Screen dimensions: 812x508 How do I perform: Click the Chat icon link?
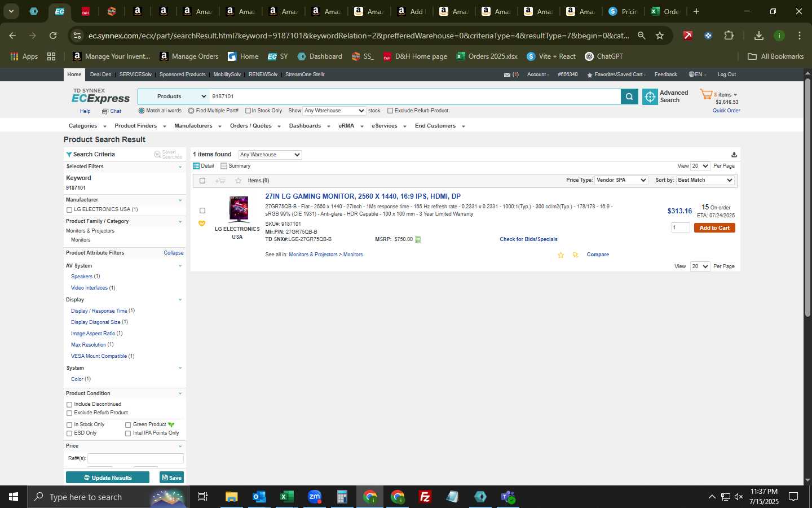pyautogui.click(x=105, y=111)
